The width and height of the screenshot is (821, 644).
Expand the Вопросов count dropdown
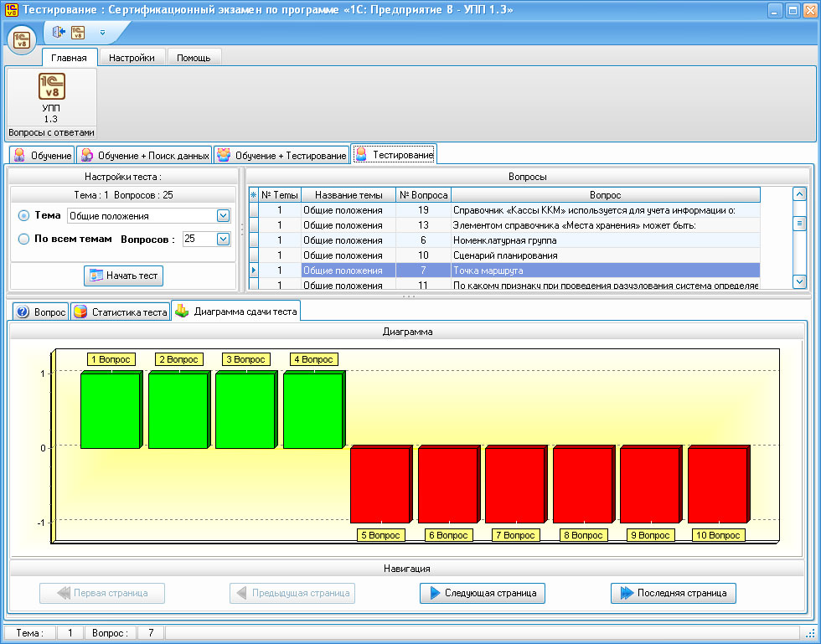tap(223, 239)
